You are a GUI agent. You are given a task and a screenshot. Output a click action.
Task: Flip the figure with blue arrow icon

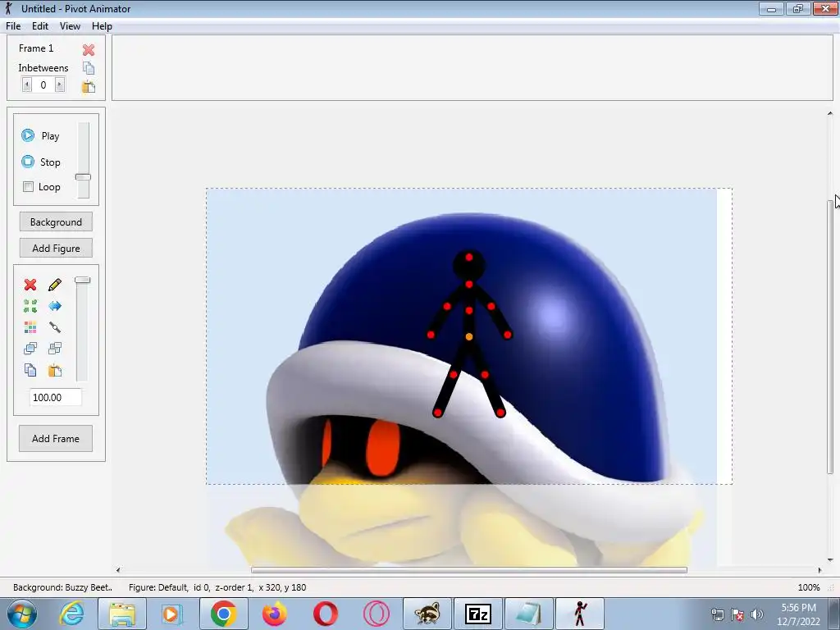click(55, 306)
